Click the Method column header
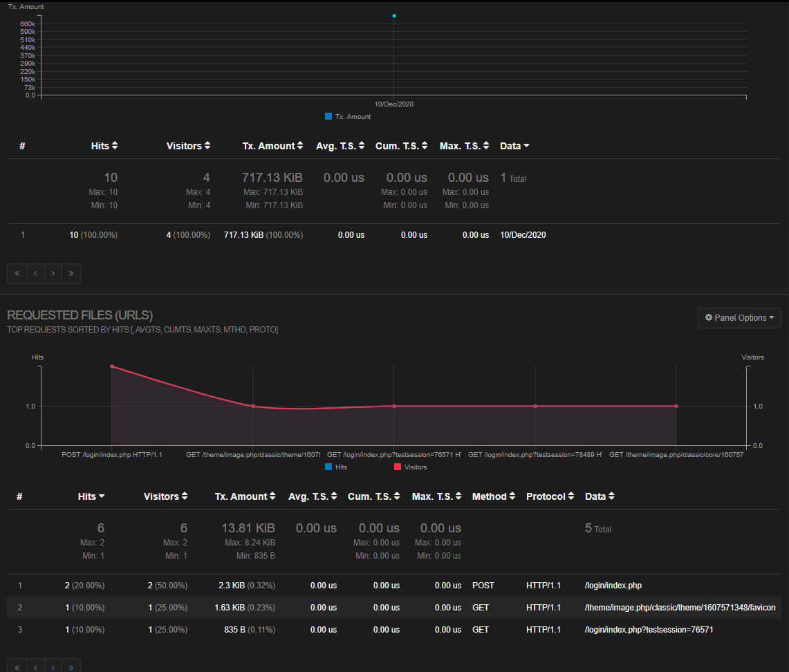The height and width of the screenshot is (672, 789). 489,496
